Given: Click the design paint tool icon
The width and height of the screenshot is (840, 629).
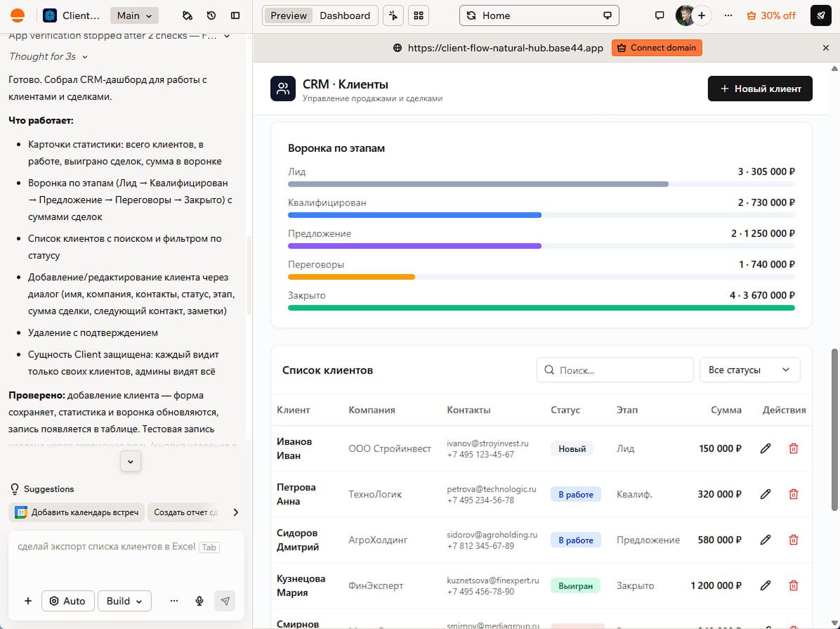Looking at the screenshot, I should (x=188, y=15).
